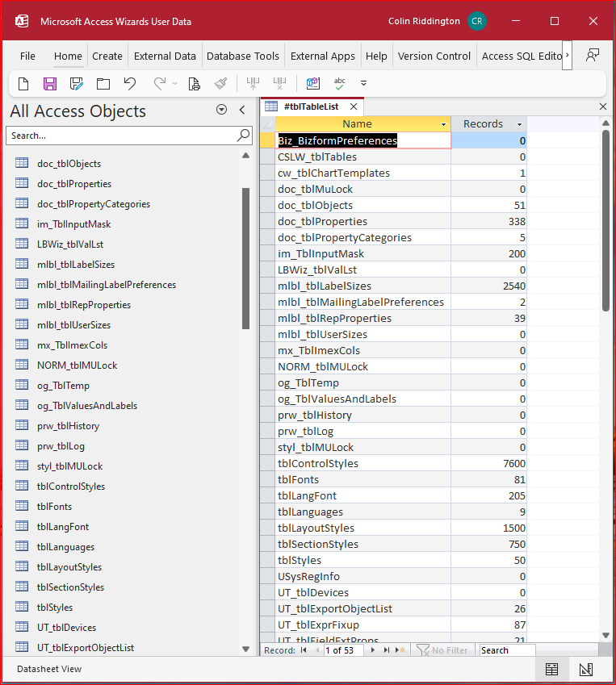Screen dimensions: 616x685
Task: Open database using the folder icon
Action: pos(103,83)
